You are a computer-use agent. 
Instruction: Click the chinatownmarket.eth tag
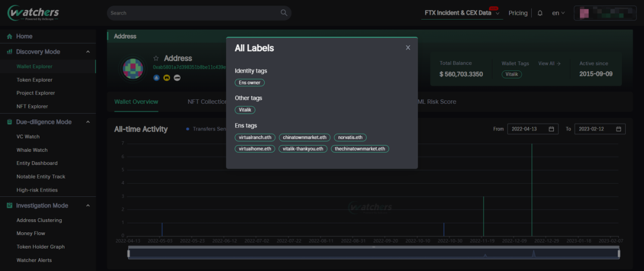pos(304,137)
